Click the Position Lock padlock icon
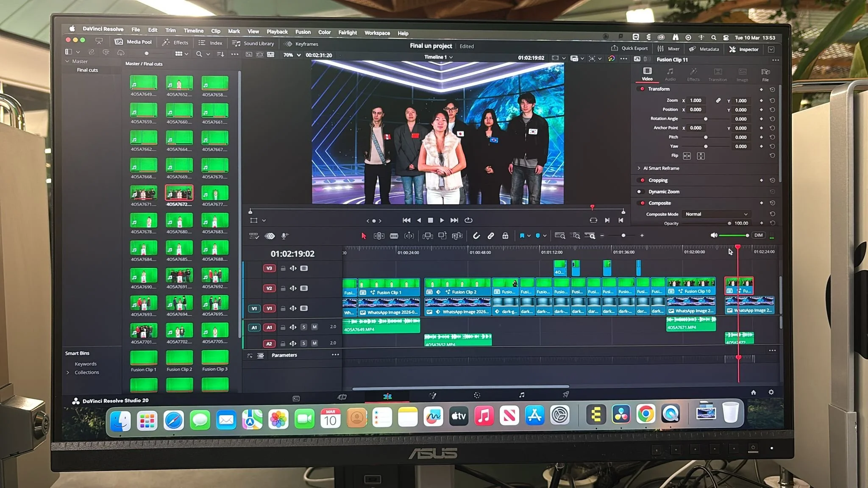 pyautogui.click(x=505, y=236)
